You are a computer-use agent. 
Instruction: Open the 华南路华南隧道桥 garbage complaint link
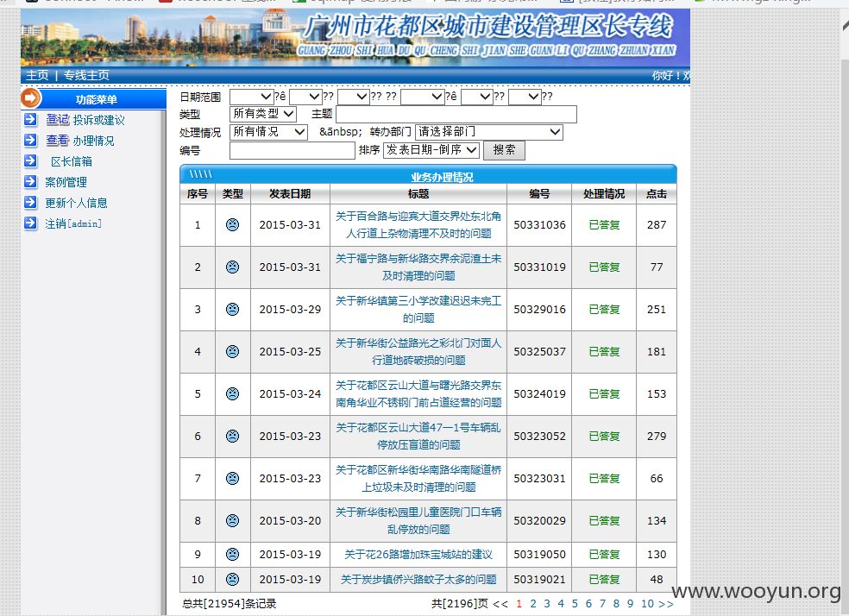[418, 478]
